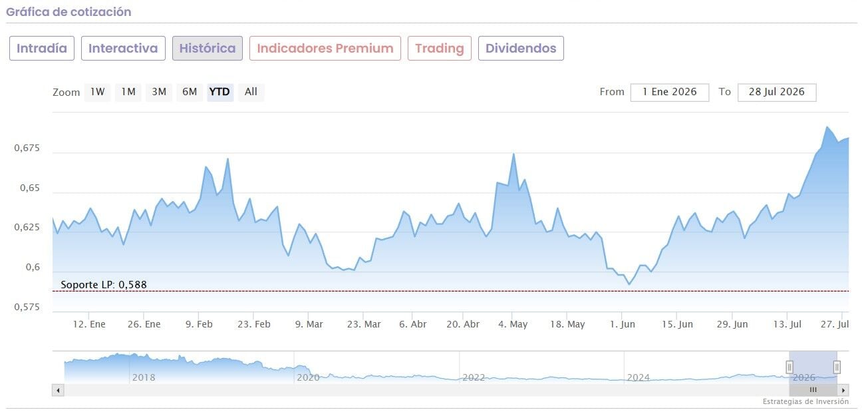Show the Dividendos tab

point(521,49)
